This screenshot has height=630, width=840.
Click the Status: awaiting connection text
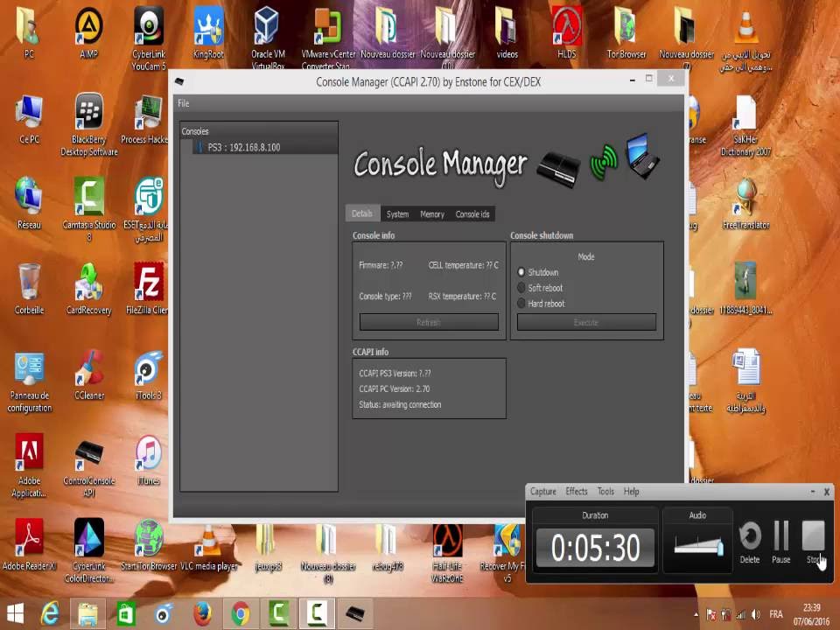tap(400, 404)
